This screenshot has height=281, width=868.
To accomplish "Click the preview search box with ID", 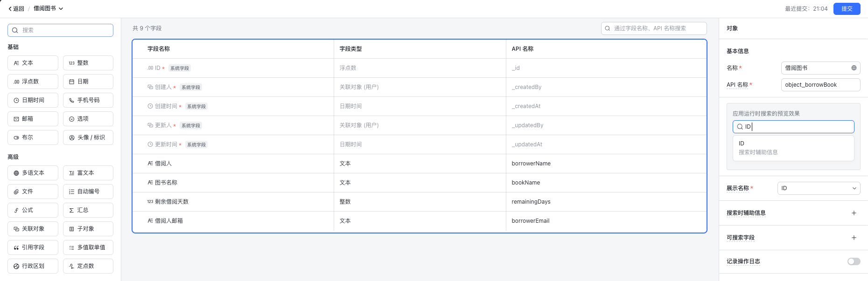I will coord(793,127).
